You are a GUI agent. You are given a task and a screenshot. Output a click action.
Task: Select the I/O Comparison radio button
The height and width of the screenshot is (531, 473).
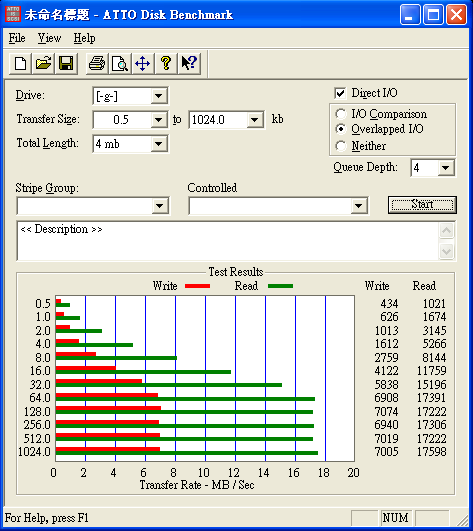(341, 114)
